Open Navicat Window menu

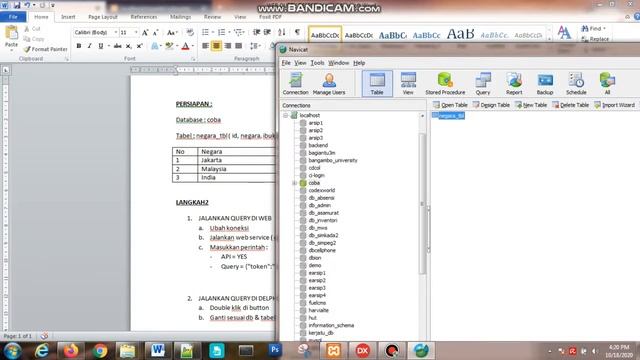[338, 63]
